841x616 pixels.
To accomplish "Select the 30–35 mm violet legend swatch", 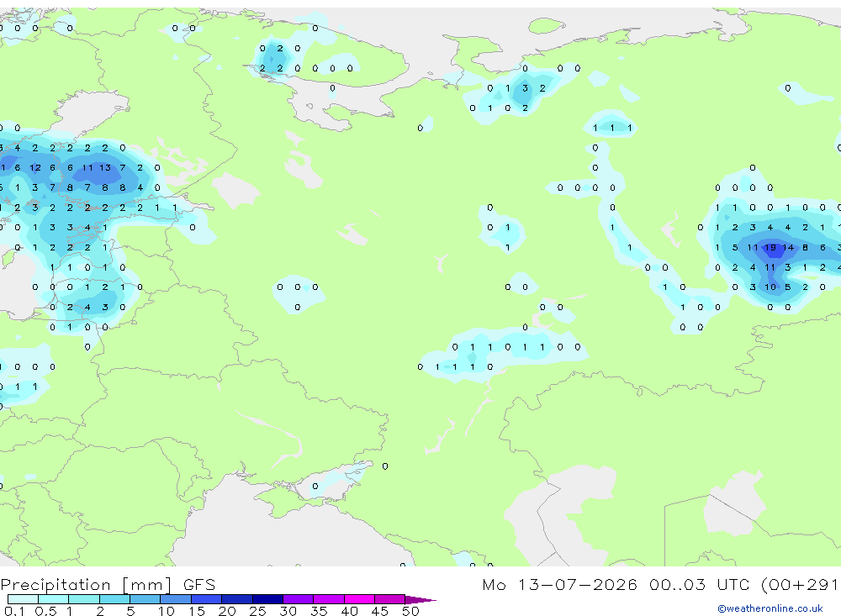I will click(299, 599).
